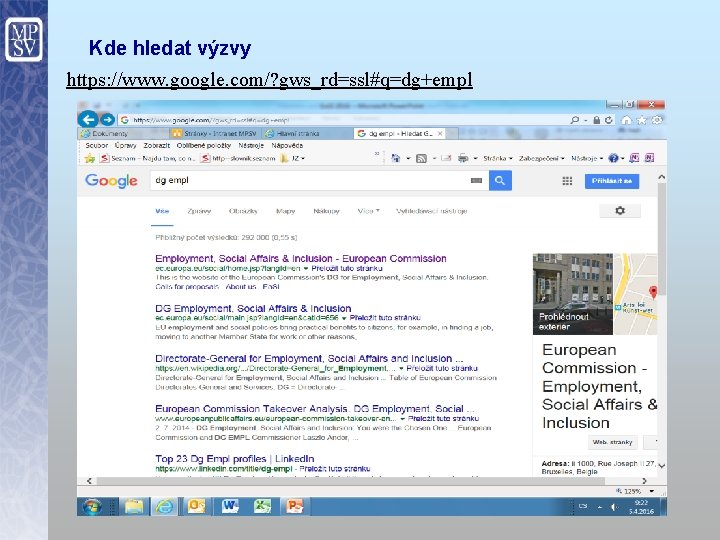Screen dimensions: 720x540
Task: Click the browser Forward arrow button
Action: click(x=107, y=120)
